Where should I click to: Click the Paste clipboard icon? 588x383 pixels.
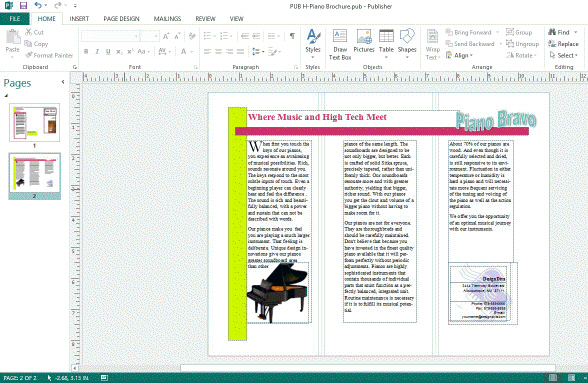tap(13, 37)
